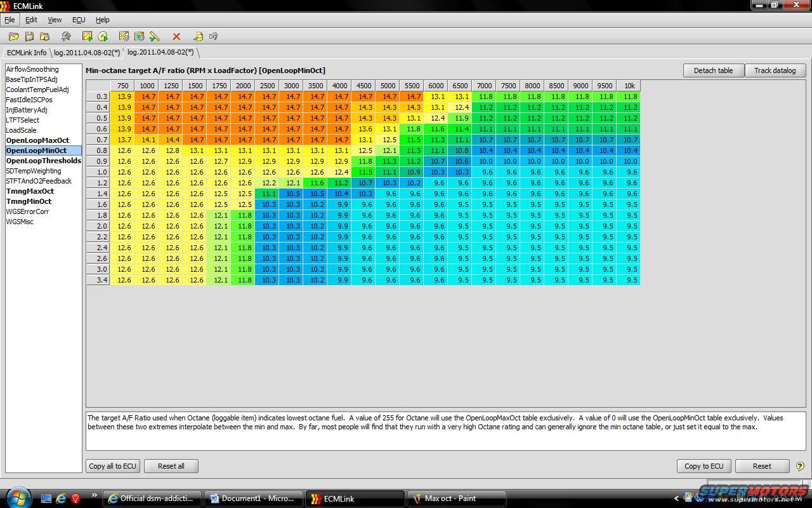
Task: Click the CD with green arrow icon
Action: pos(103,37)
